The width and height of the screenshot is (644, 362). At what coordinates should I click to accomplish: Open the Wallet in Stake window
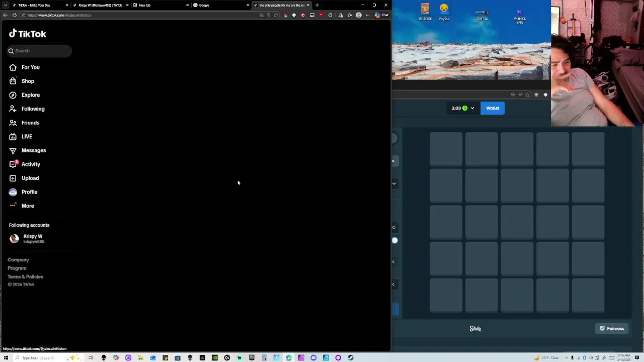pos(493,108)
